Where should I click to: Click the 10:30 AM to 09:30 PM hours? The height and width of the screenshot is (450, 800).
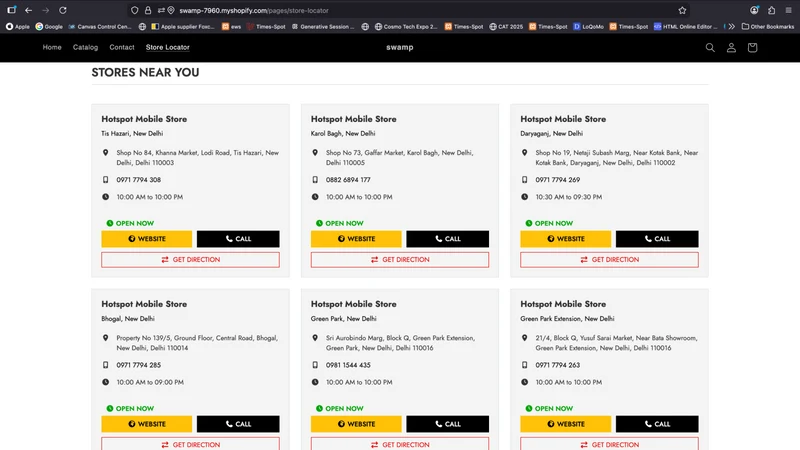[x=568, y=197]
